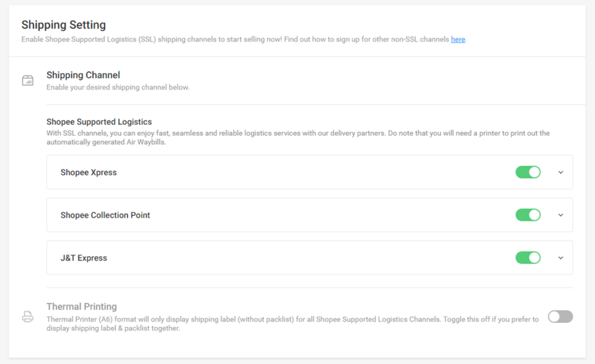This screenshot has width=595, height=364.
Task: Click the Thermal Printing printer icon
Action: click(x=27, y=316)
